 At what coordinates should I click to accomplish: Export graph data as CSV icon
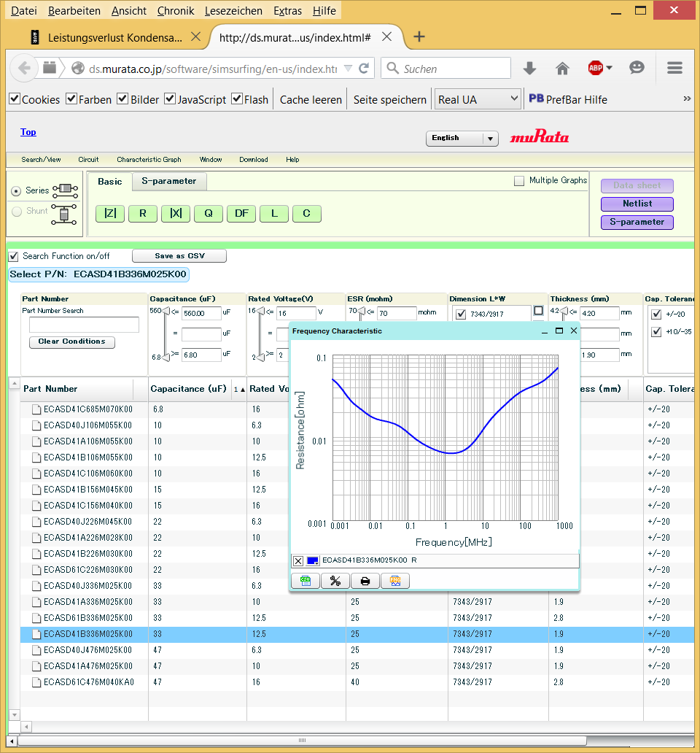(306, 581)
